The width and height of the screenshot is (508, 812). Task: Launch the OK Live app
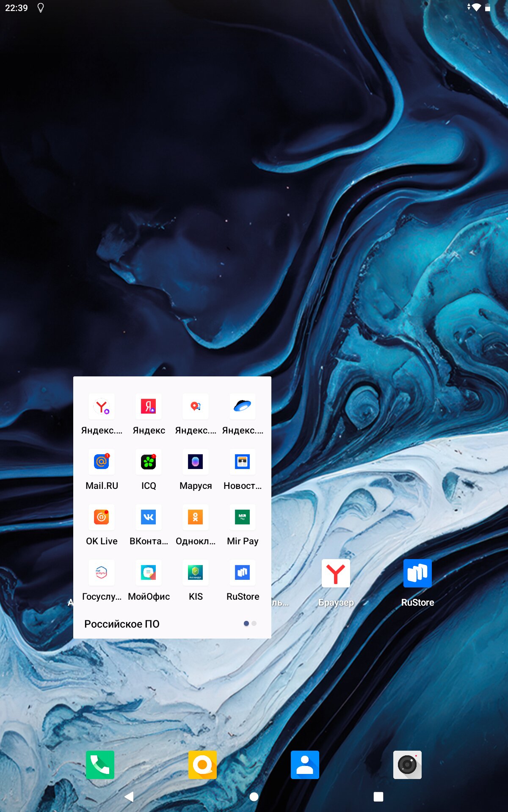[x=102, y=517]
